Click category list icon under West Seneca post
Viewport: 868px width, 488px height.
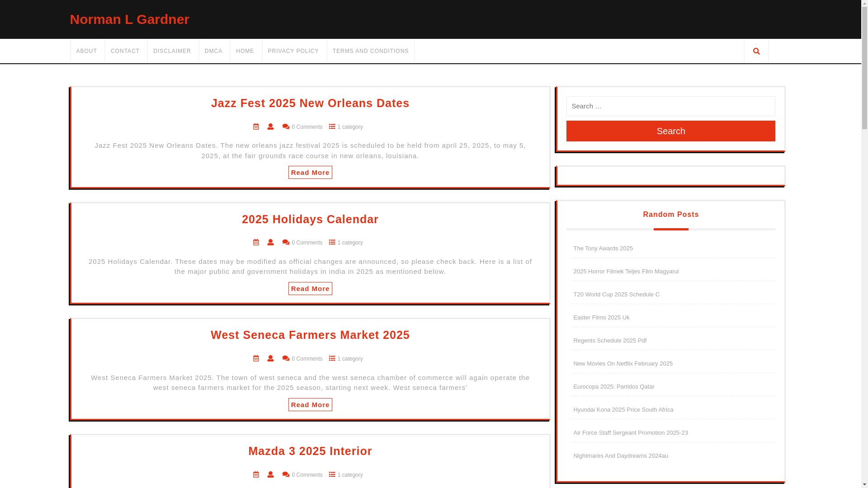coord(332,359)
